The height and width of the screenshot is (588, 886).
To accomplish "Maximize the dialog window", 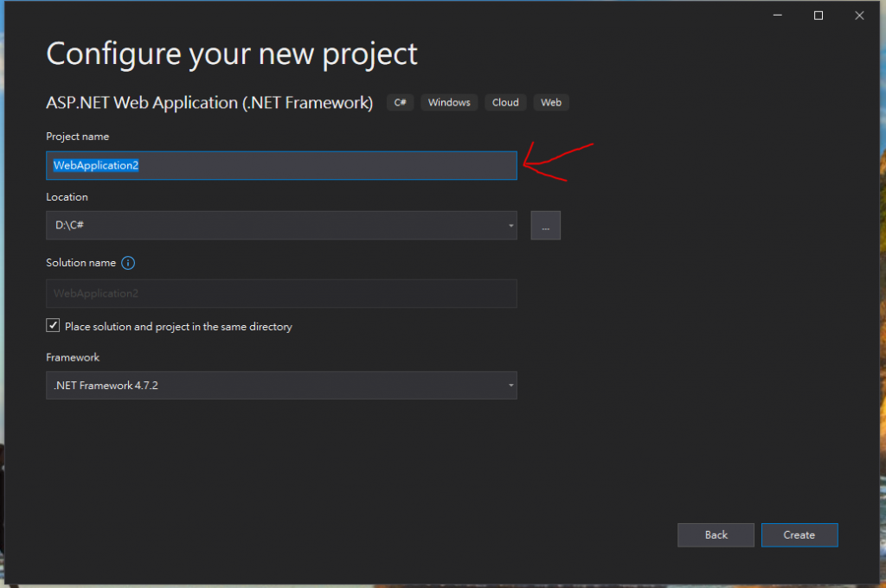I will tap(819, 16).
